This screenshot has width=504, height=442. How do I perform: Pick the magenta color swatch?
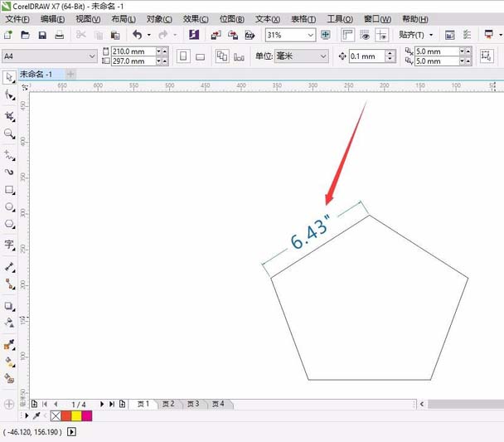click(87, 416)
